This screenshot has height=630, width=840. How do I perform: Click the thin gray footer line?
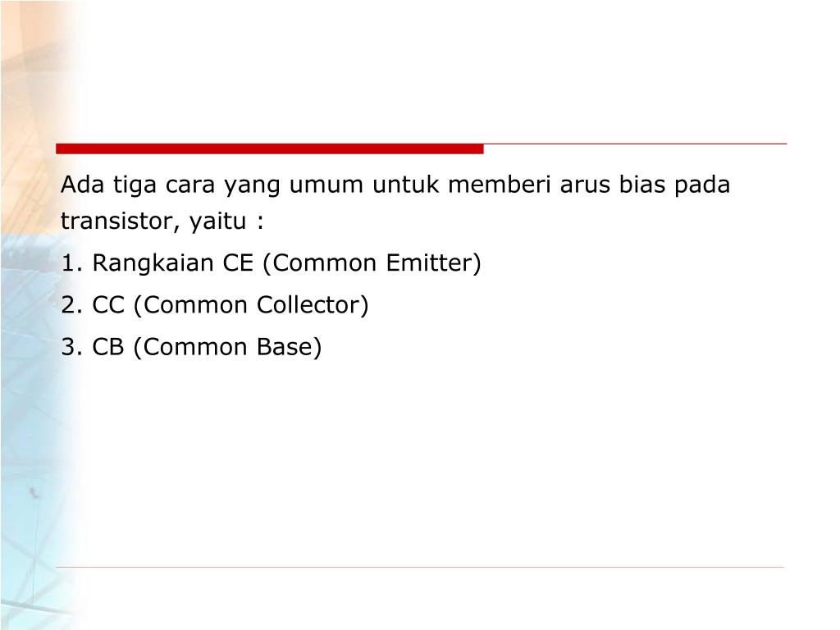420,567
